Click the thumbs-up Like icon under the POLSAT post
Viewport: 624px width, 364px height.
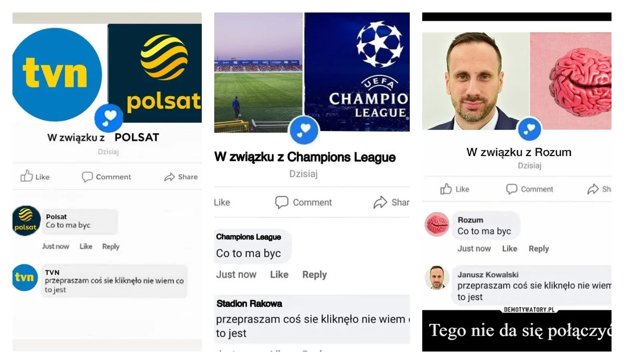27,176
